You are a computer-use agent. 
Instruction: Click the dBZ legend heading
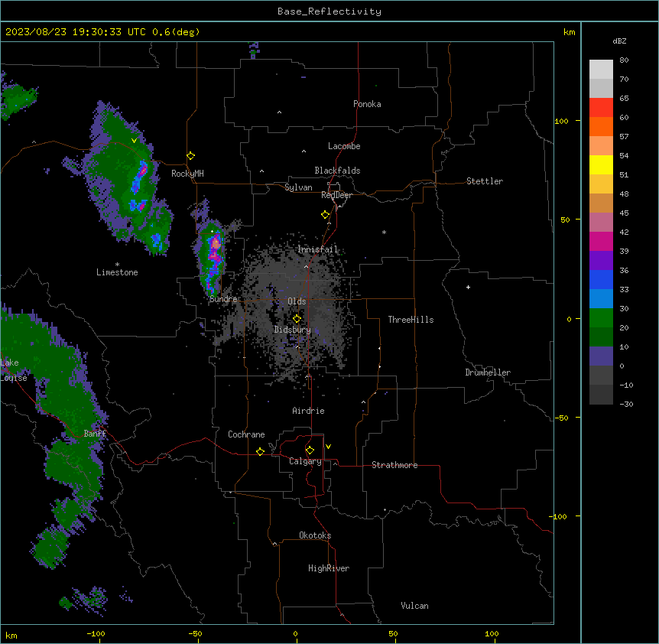pyautogui.click(x=619, y=41)
